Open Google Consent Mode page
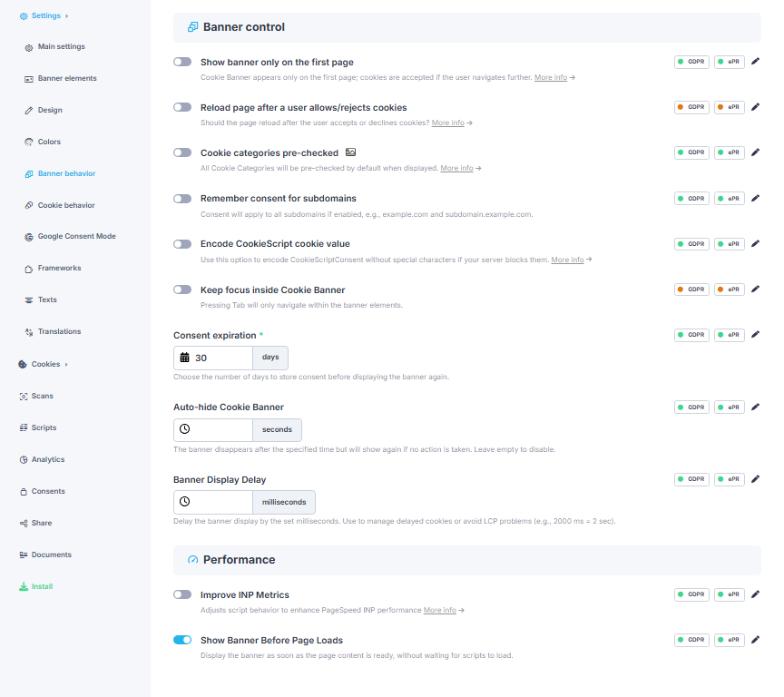Image resolution: width=784 pixels, height=697 pixels. click(76, 237)
